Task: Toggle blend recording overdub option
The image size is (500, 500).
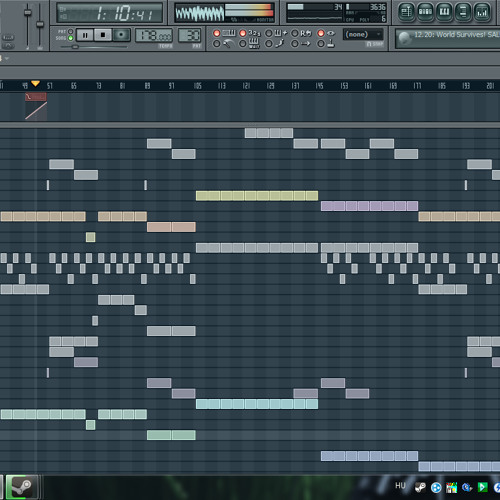Action: point(276,33)
